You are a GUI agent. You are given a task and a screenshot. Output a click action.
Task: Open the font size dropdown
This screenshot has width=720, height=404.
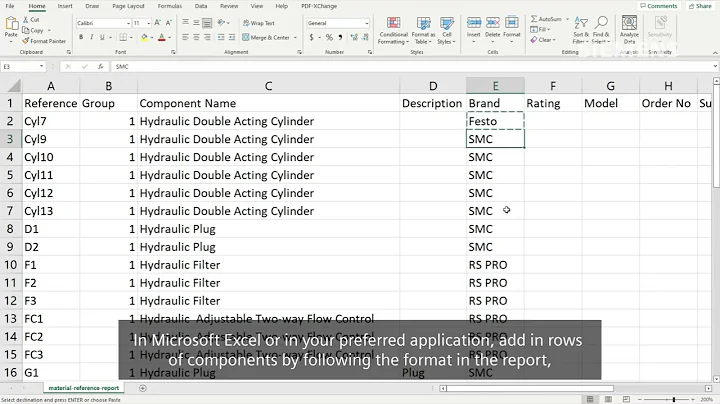click(148, 23)
